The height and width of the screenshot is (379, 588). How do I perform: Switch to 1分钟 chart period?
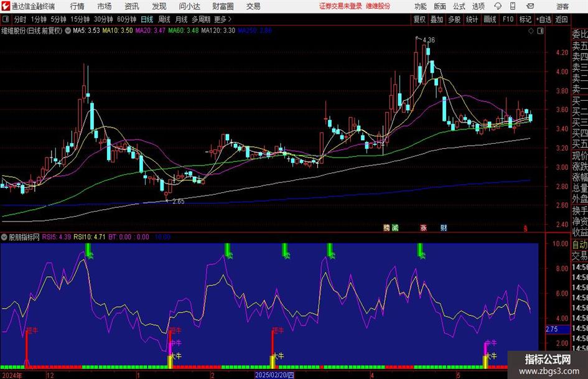pyautogui.click(x=39, y=19)
